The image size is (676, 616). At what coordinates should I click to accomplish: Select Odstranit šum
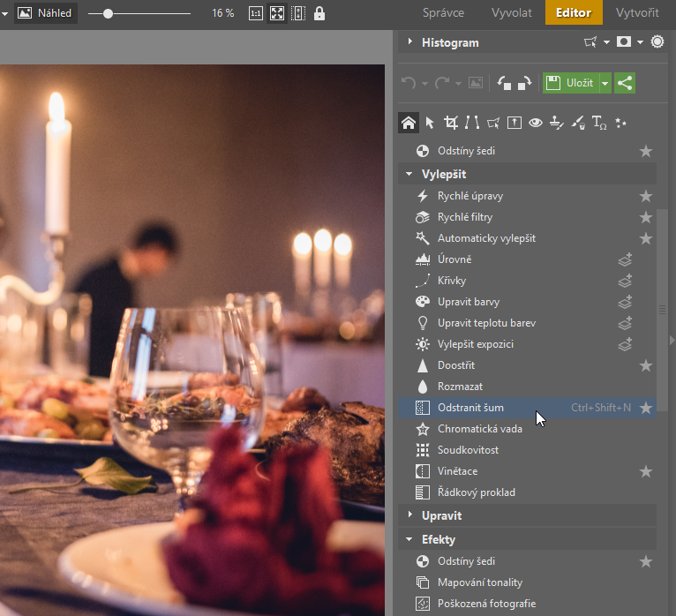(x=527, y=408)
